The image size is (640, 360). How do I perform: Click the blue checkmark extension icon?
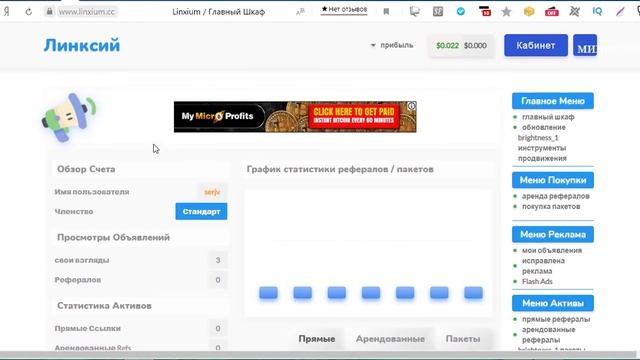tap(461, 11)
